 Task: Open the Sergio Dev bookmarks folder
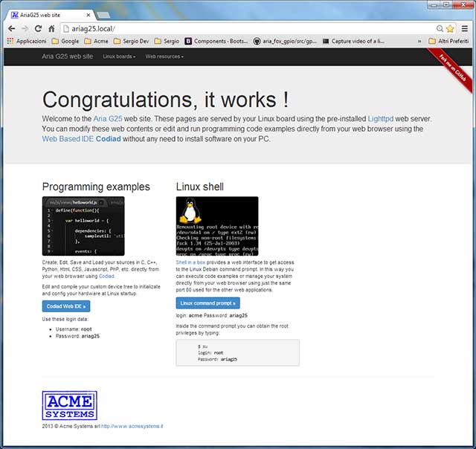[131, 41]
